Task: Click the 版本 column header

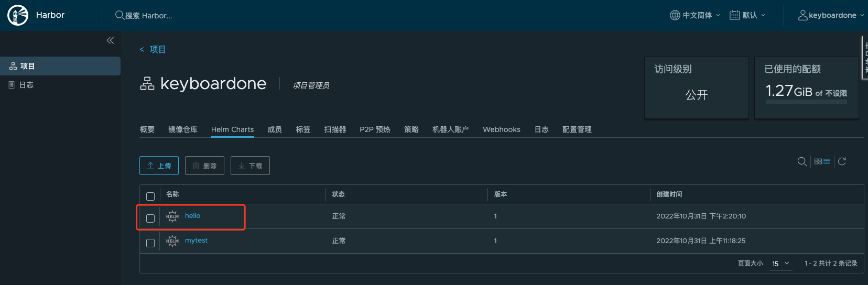Action: point(501,194)
